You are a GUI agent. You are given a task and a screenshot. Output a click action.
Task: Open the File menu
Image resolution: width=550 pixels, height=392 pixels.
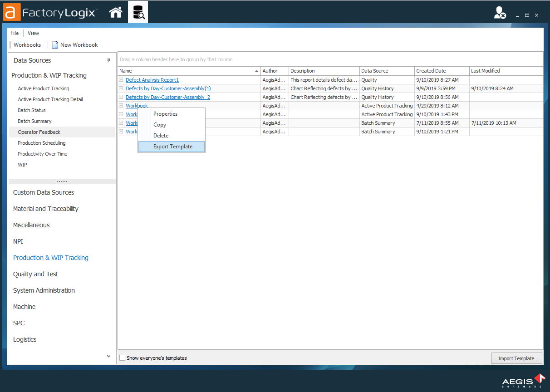14,33
